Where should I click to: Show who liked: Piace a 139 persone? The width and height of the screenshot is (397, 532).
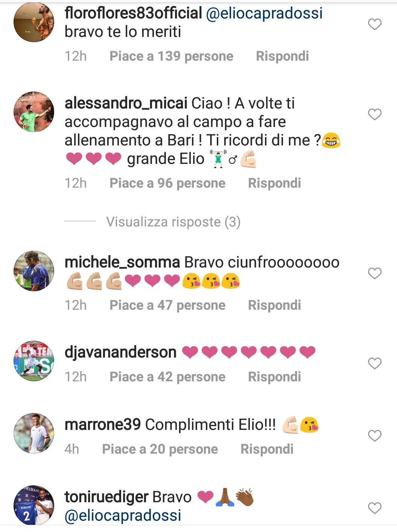coord(171,56)
